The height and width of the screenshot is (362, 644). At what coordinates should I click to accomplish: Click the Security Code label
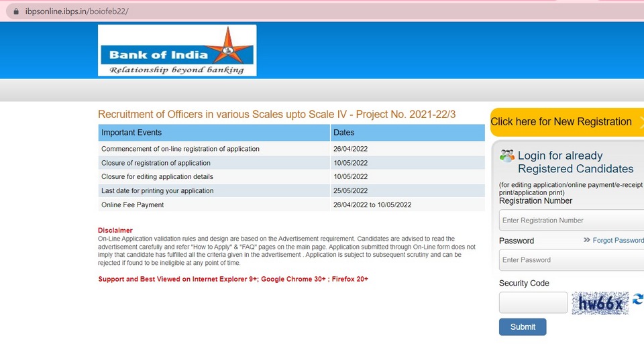(524, 283)
